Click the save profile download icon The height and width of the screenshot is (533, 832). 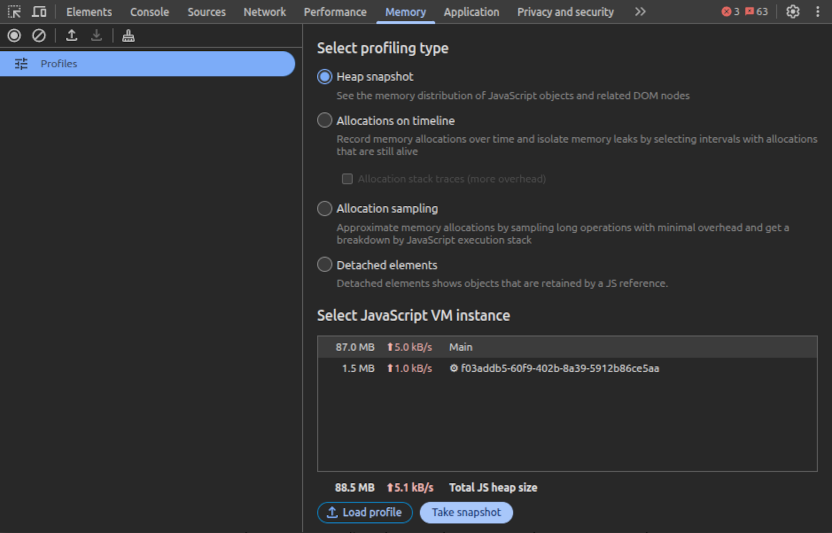tap(96, 36)
